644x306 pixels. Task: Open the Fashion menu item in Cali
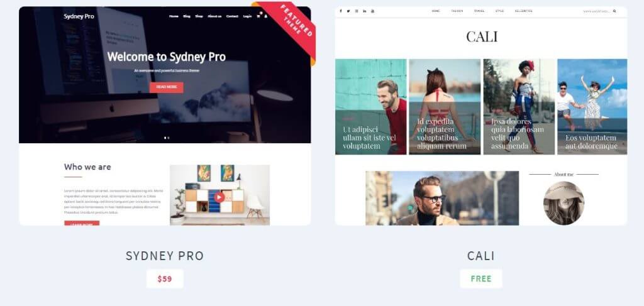point(457,11)
